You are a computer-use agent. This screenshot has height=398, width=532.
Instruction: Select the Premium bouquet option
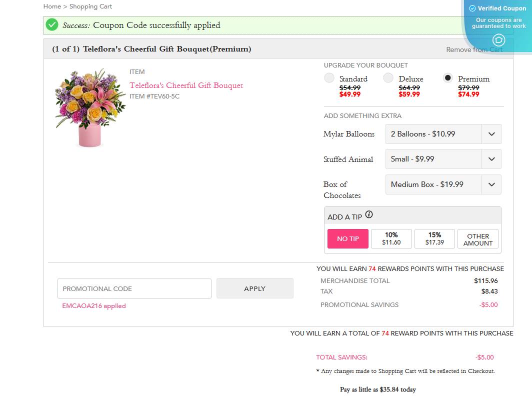[x=448, y=77]
